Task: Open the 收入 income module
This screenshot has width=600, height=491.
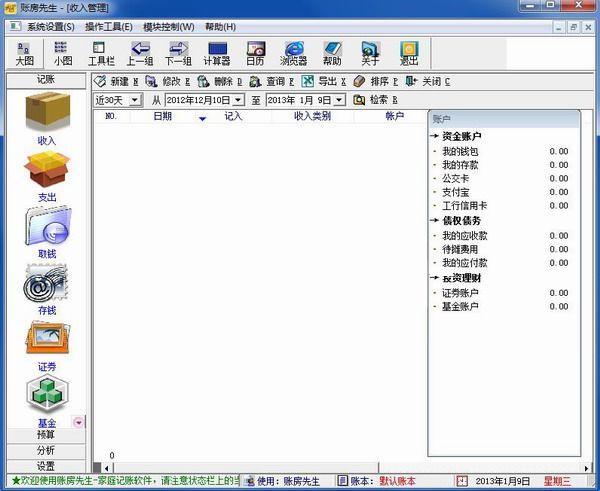Action: pos(47,119)
